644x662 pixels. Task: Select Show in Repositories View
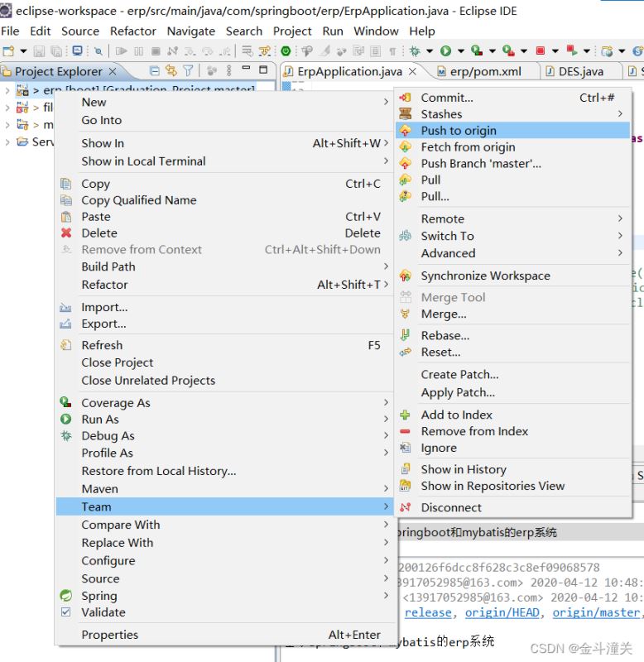click(x=513, y=486)
